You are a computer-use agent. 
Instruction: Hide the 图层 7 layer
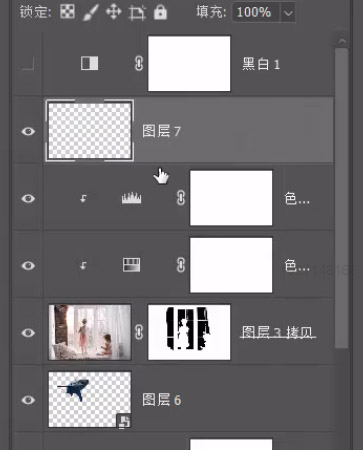(x=28, y=131)
